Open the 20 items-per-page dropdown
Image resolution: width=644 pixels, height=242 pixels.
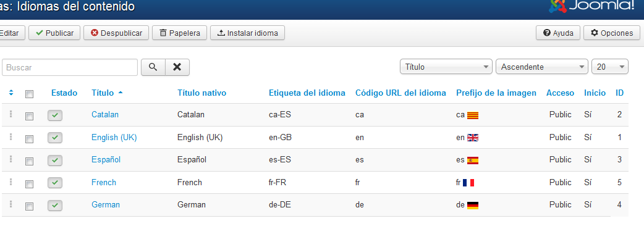pos(610,67)
